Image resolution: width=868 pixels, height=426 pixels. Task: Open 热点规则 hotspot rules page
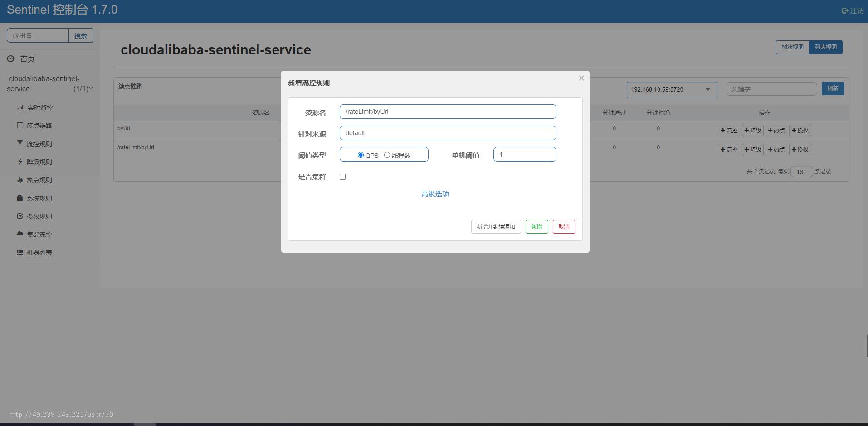34,180
